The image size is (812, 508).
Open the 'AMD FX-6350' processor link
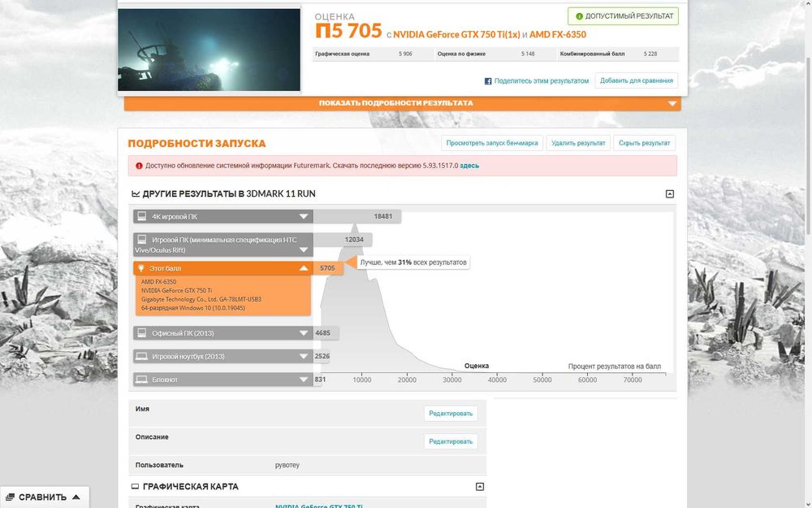click(x=558, y=35)
